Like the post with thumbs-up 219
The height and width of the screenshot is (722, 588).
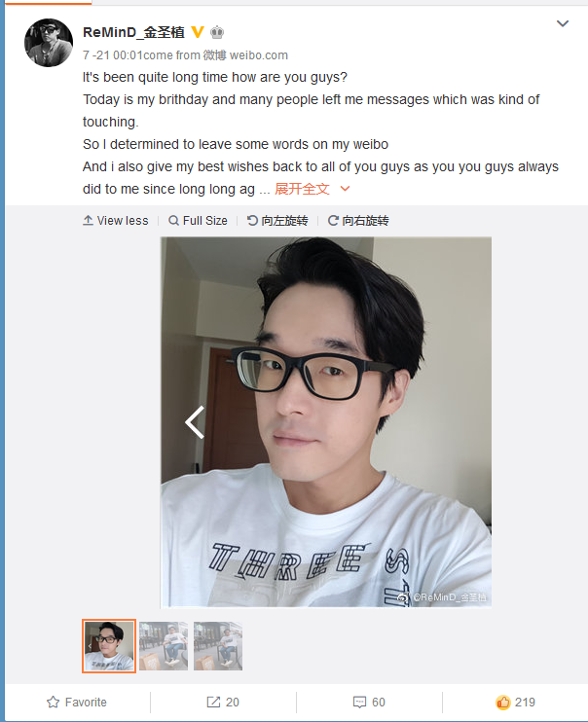coord(515,702)
